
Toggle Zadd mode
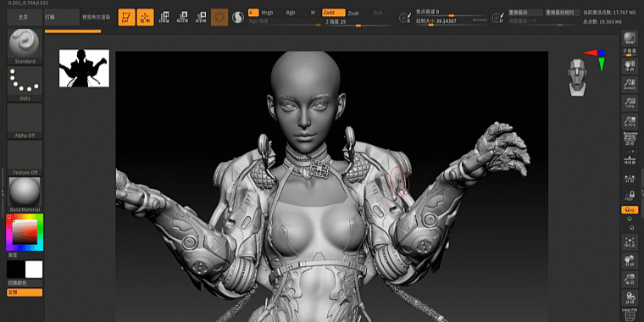(334, 13)
